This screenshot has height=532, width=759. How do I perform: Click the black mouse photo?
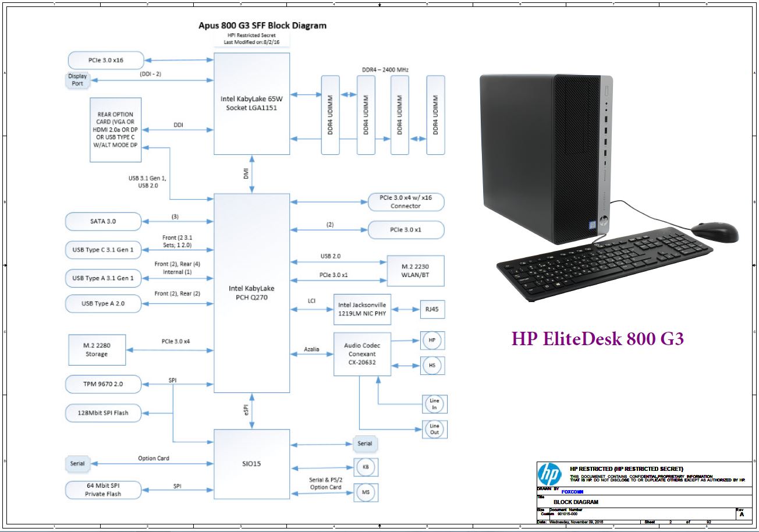(x=715, y=231)
